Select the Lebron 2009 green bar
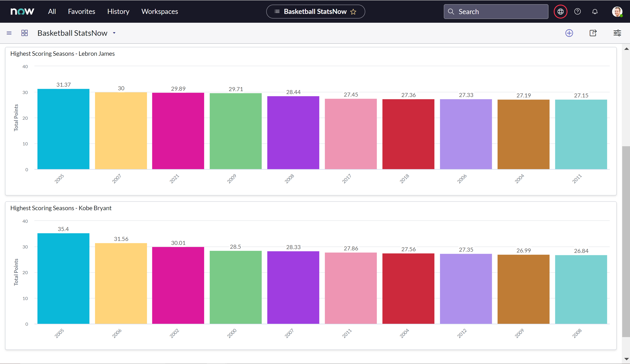Screen dimensions: 630x364 [x=236, y=131]
